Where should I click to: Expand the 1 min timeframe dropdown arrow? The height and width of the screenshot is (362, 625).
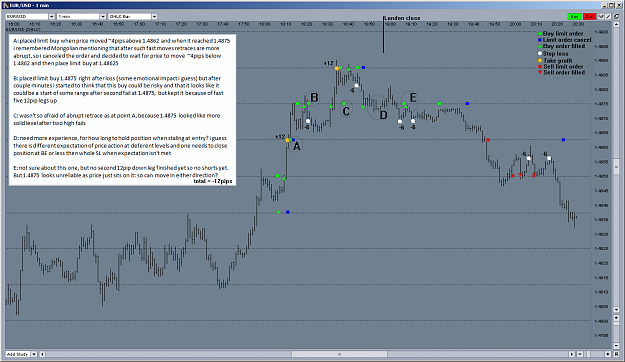point(103,16)
